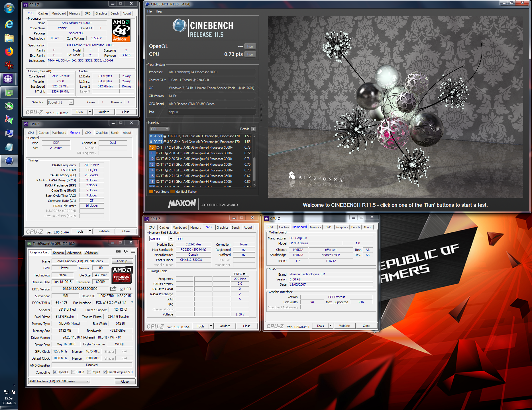Switch to Bench tab in CPU-Z SPD window

click(236, 227)
